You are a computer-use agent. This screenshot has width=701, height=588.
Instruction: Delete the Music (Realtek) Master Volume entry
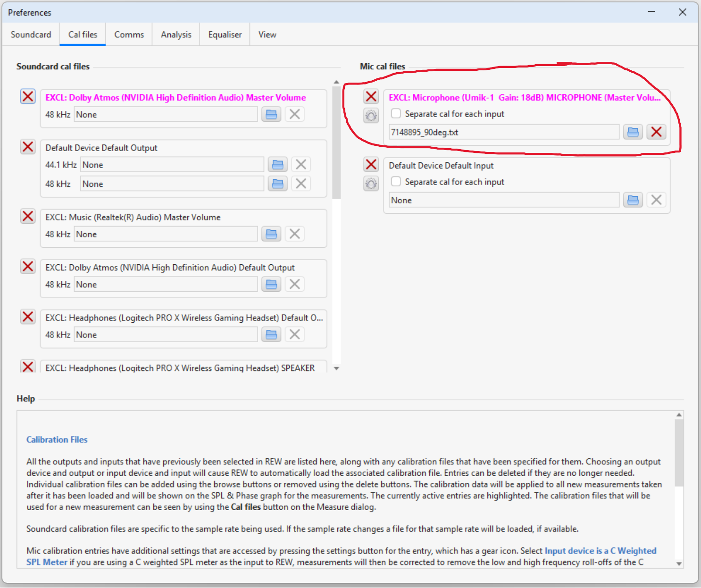click(28, 216)
